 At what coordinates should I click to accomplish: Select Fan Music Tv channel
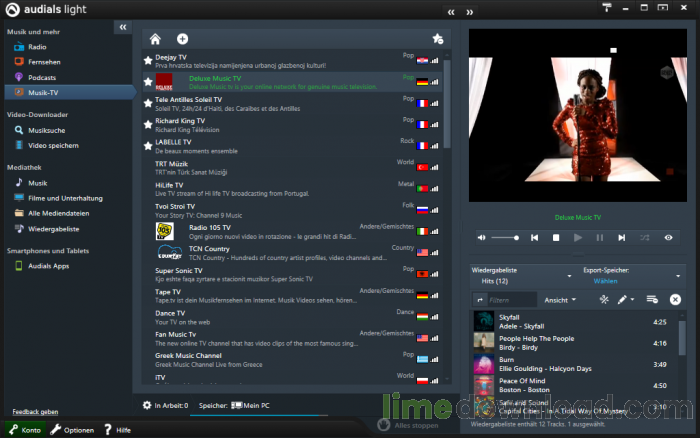click(x=292, y=338)
